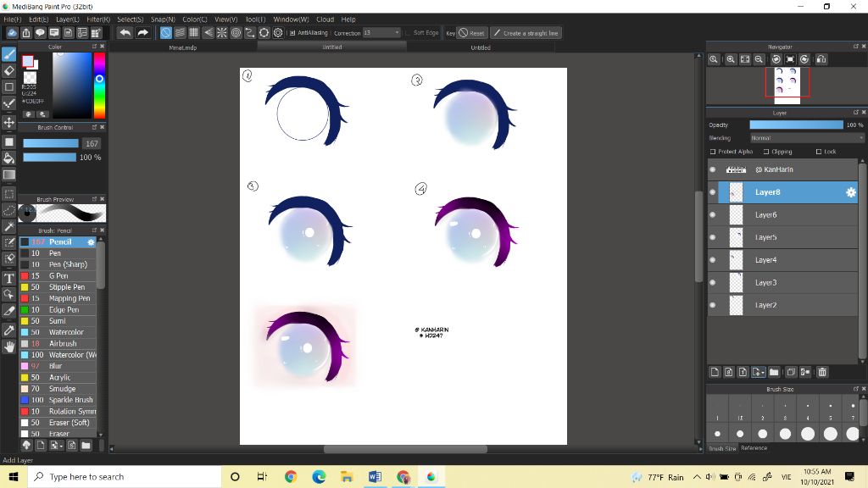The height and width of the screenshot is (488, 868).
Task: Open Layer8 settings gear
Action: tap(851, 192)
